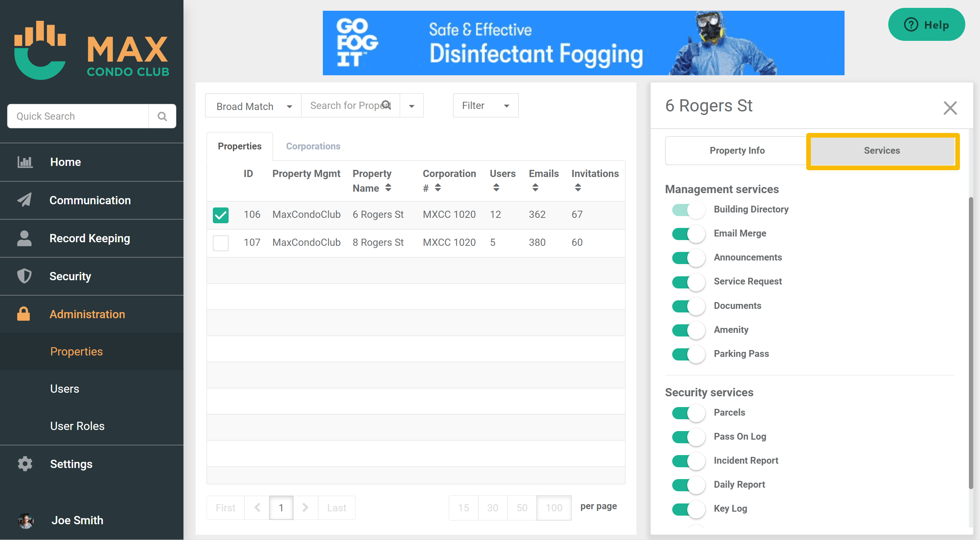This screenshot has width=980, height=540.
Task: Click the Record Keeping person icon
Action: point(25,238)
